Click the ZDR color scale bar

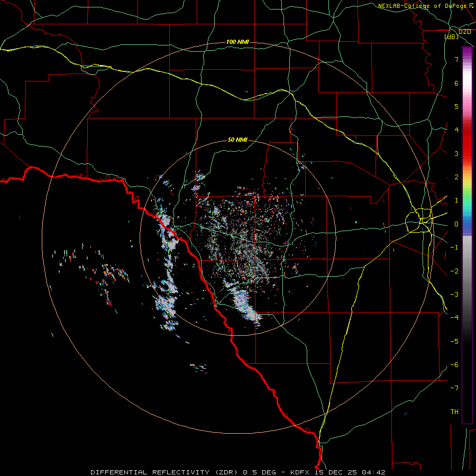(x=467, y=235)
